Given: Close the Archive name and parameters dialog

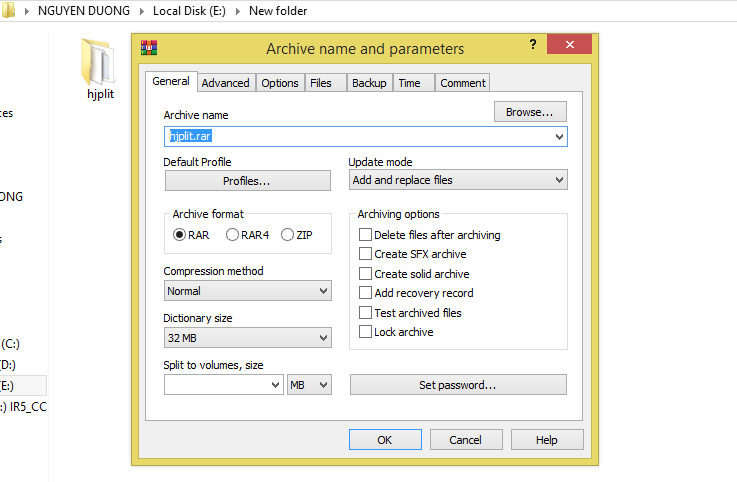Looking at the screenshot, I should click(x=569, y=44).
